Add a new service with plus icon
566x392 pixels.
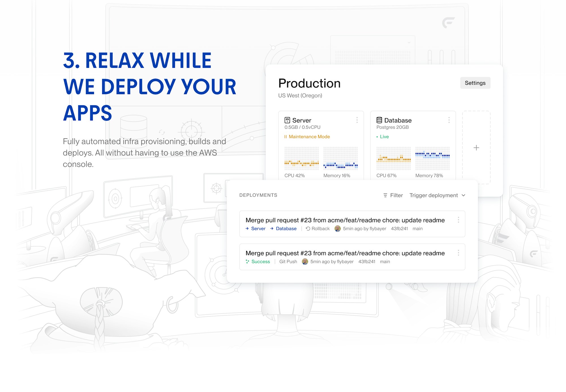click(x=476, y=148)
